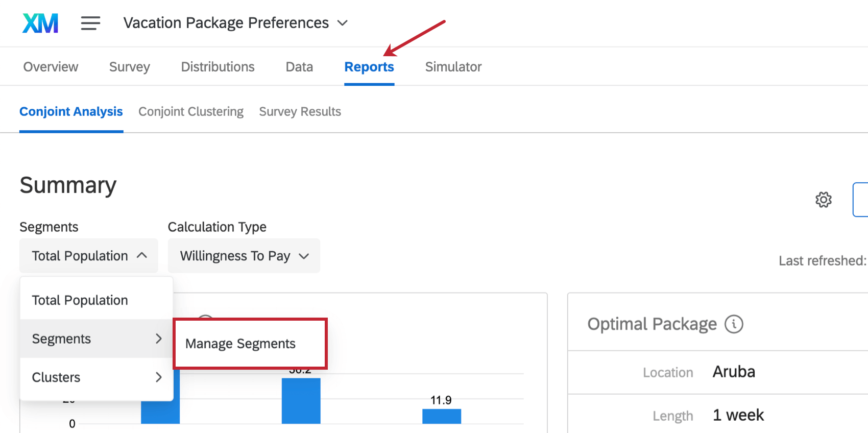Select Total Population from the list
Screen dimensions: 868x433
pyautogui.click(x=80, y=300)
